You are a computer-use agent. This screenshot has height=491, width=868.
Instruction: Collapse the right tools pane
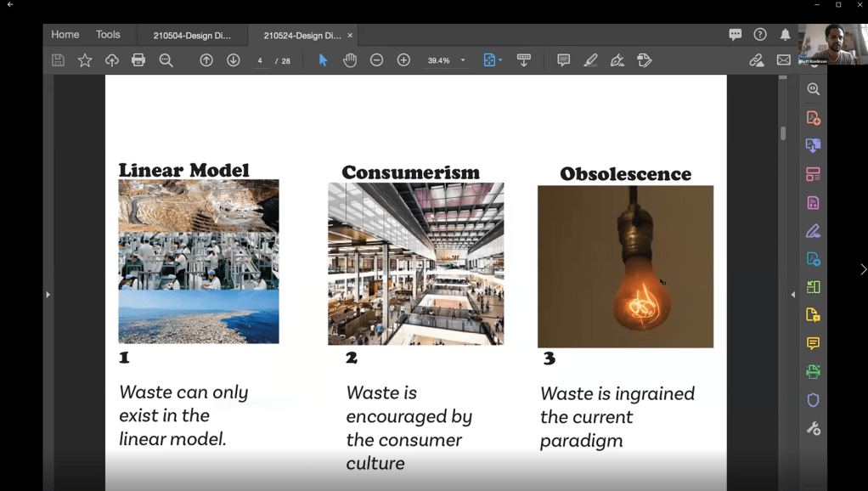coord(793,295)
